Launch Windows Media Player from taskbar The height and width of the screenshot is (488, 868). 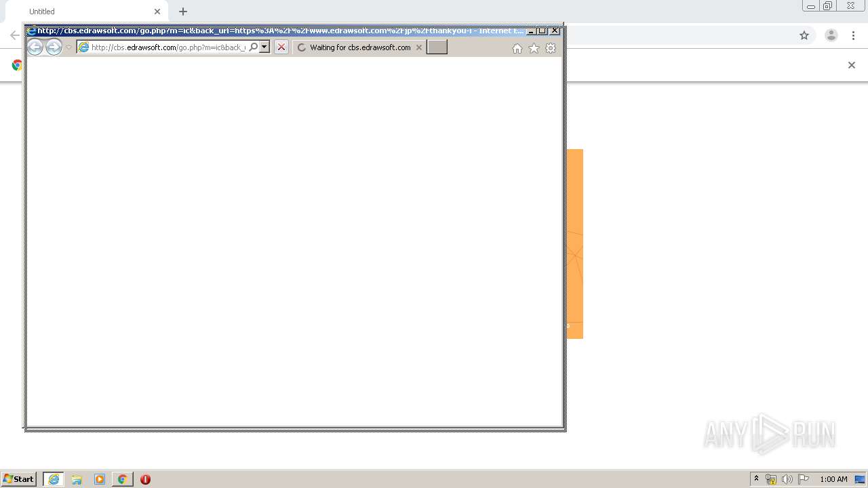coord(100,479)
